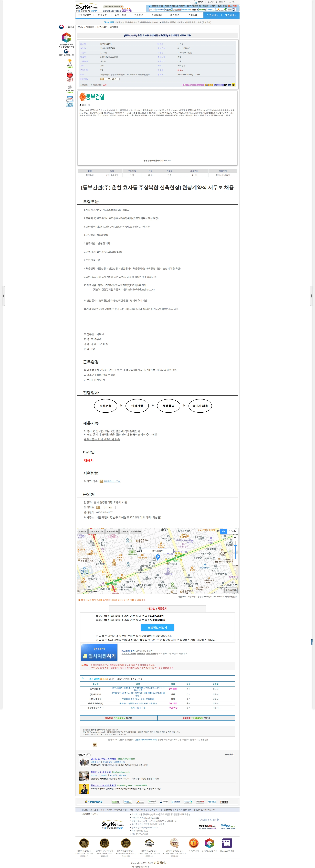The image size is (315, 868).
Task: Click the 문의 메일 button in company info
Action: (110, 79)
